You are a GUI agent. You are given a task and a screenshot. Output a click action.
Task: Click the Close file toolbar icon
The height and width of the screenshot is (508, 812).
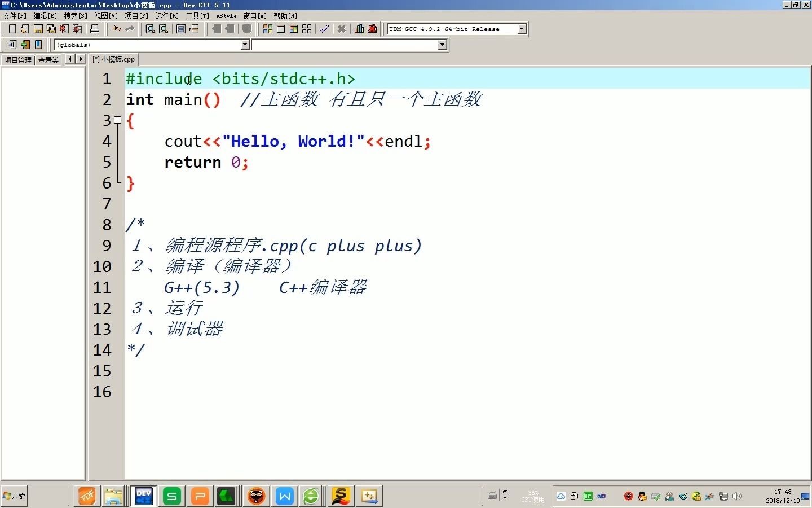64,29
